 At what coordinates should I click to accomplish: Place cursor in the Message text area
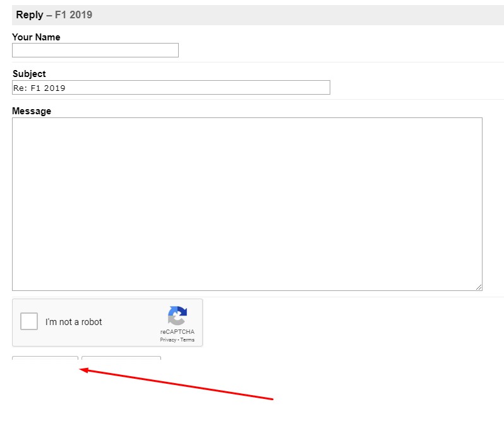click(247, 204)
